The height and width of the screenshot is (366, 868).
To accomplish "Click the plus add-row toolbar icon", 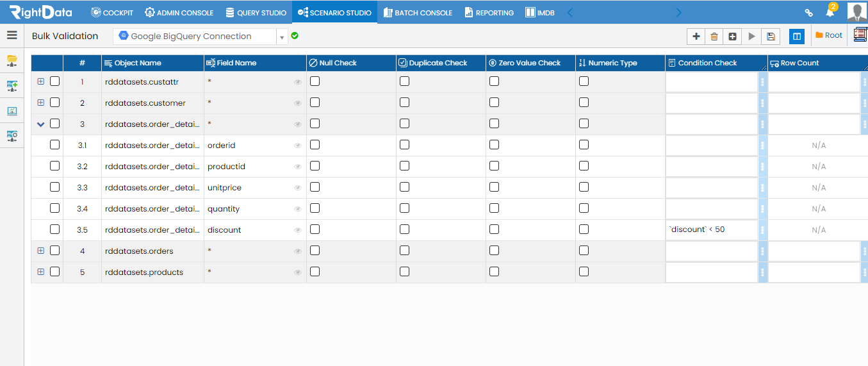I will (696, 37).
